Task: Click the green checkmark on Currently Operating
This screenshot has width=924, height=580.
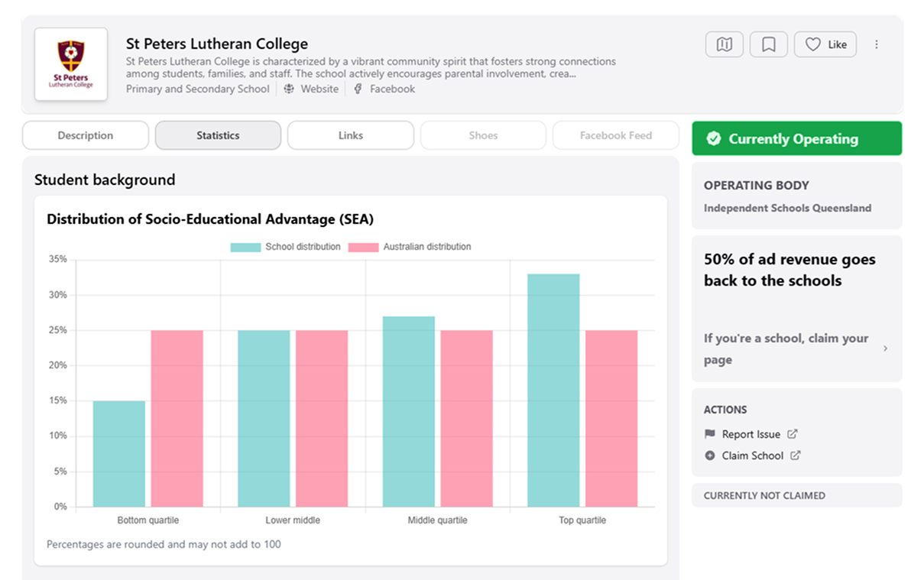Action: point(713,138)
